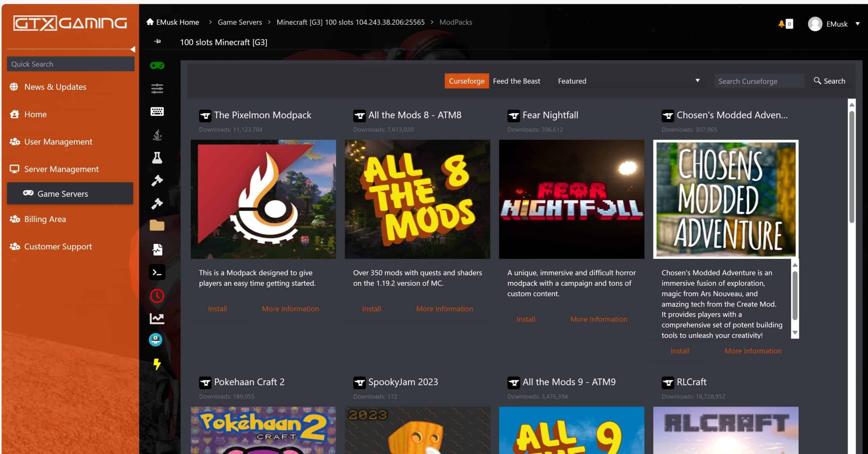Select Customer Support in the sidebar
868x454 pixels.
[58, 247]
